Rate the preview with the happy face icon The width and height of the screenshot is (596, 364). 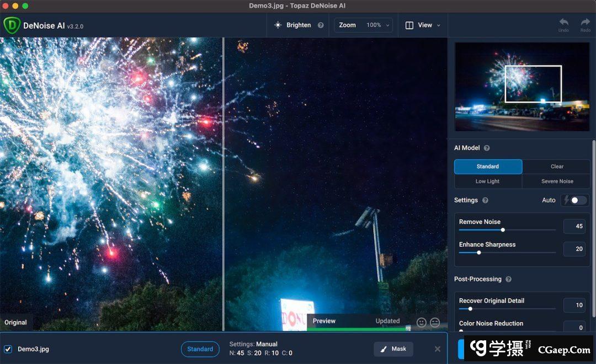[422, 322]
